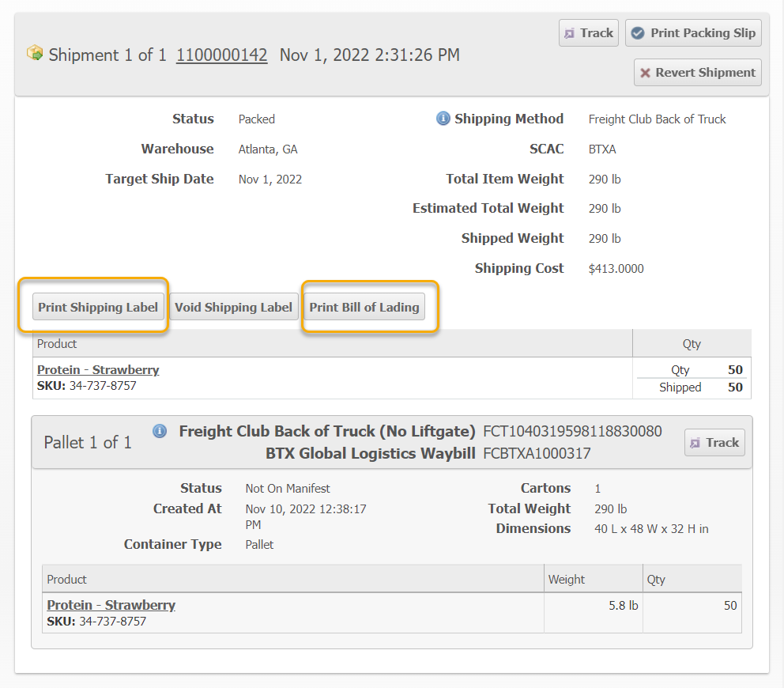Image resolution: width=784 pixels, height=688 pixels.
Task: Click Weight column header in pallet table
Action: click(567, 579)
